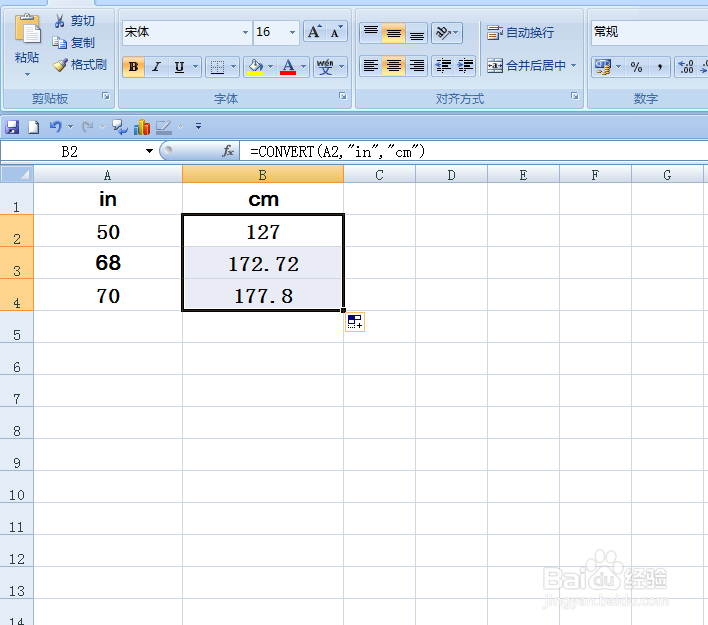The image size is (708, 625).
Task: Select column B header
Action: point(263,175)
